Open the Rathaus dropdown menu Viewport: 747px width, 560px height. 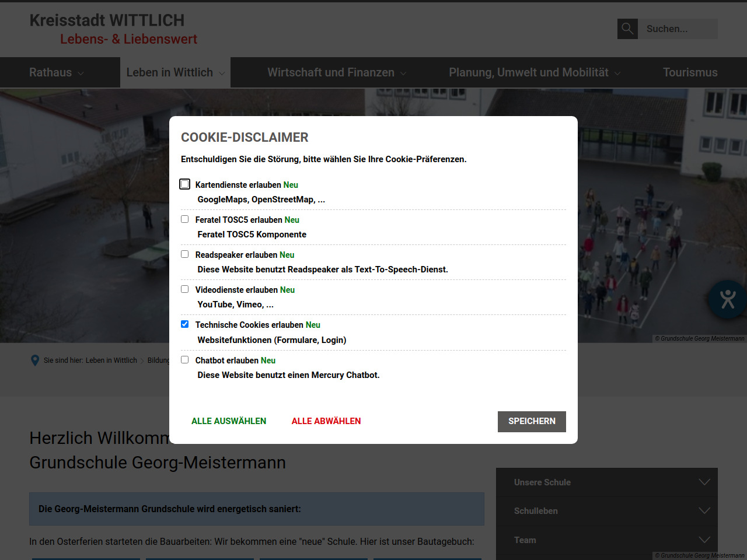click(57, 73)
